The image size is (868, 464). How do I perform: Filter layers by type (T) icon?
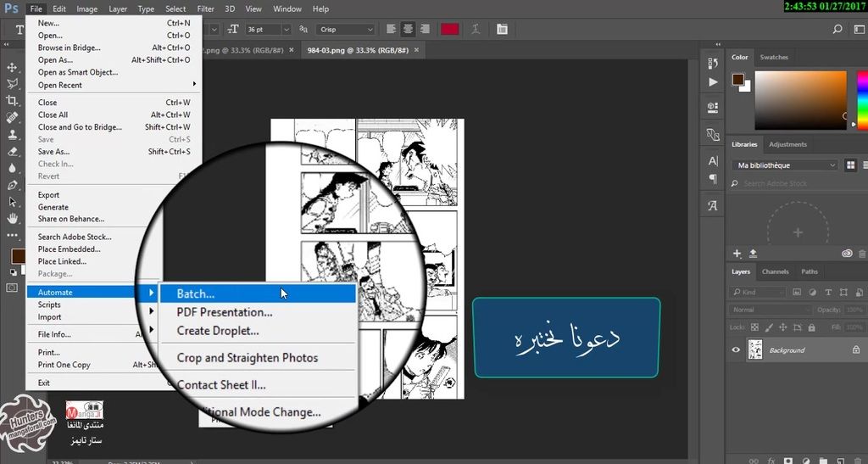tap(828, 293)
